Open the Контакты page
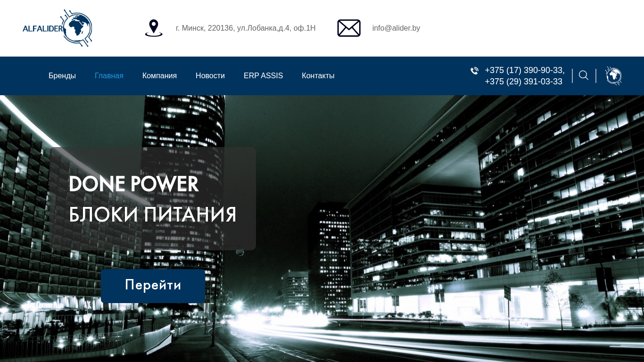Screen dimensions: 644x362 tap(318, 76)
